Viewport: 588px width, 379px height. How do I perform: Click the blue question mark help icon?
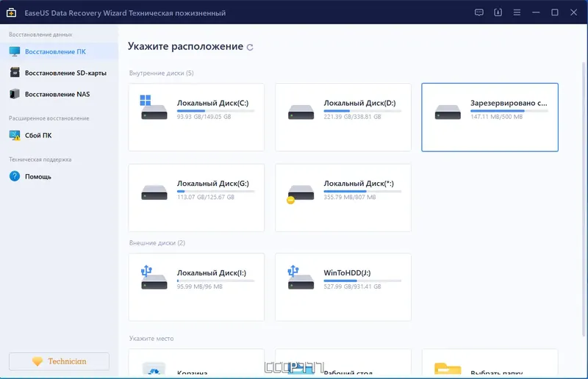coord(15,176)
